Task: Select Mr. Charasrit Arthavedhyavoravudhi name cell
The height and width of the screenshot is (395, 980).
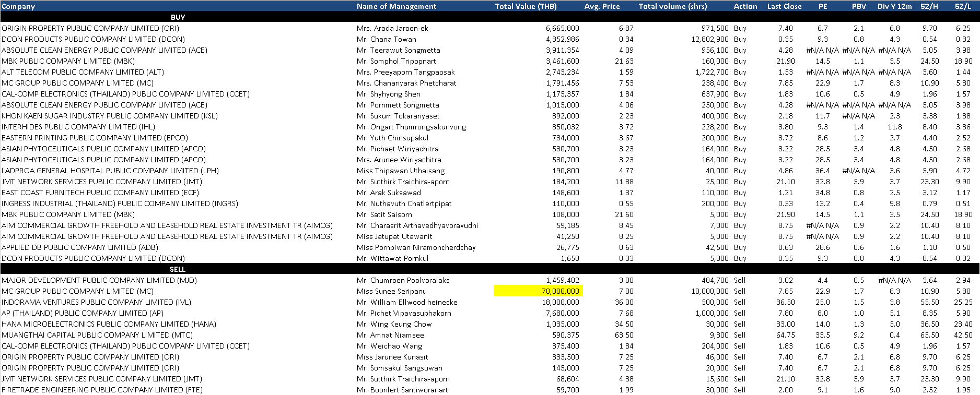Action: tap(417, 225)
